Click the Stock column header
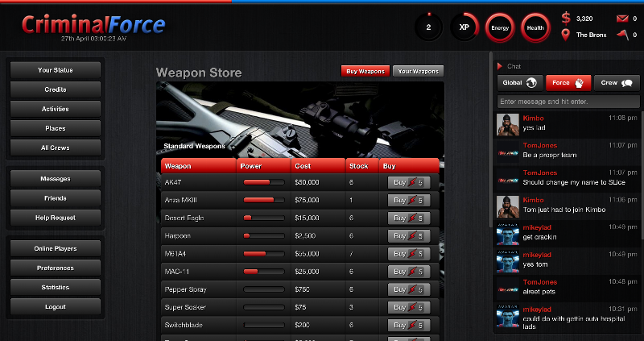644x341 pixels. pos(362,166)
